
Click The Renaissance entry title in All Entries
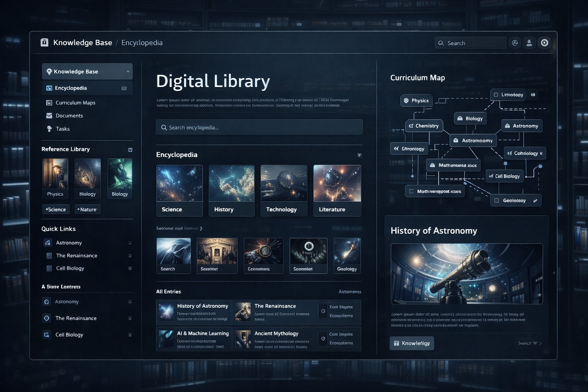[275, 306]
